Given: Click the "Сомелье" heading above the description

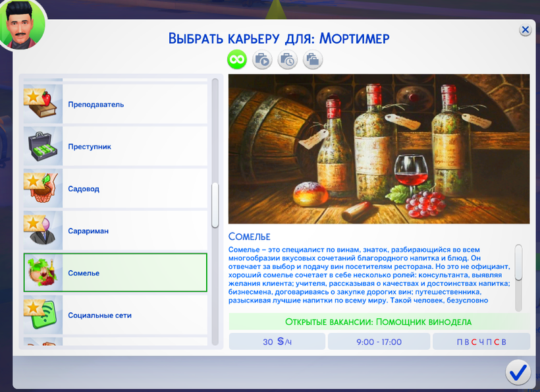Looking at the screenshot, I should [x=250, y=237].
